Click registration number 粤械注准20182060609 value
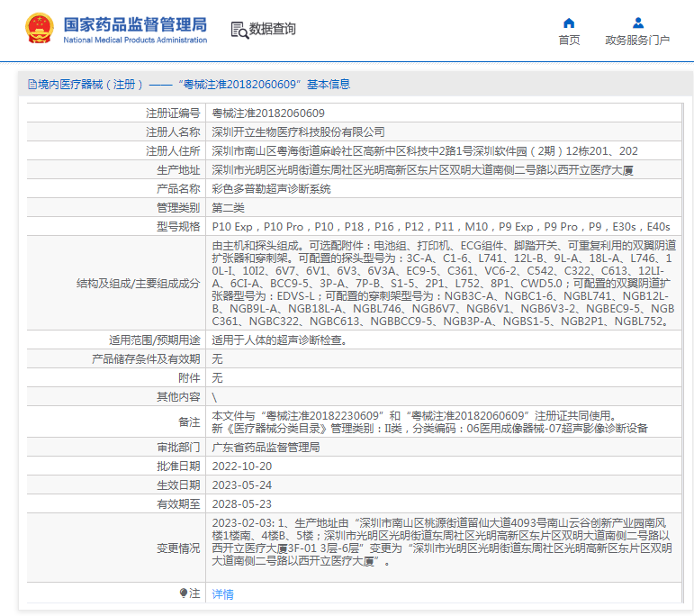694x616 pixels. (x=267, y=113)
